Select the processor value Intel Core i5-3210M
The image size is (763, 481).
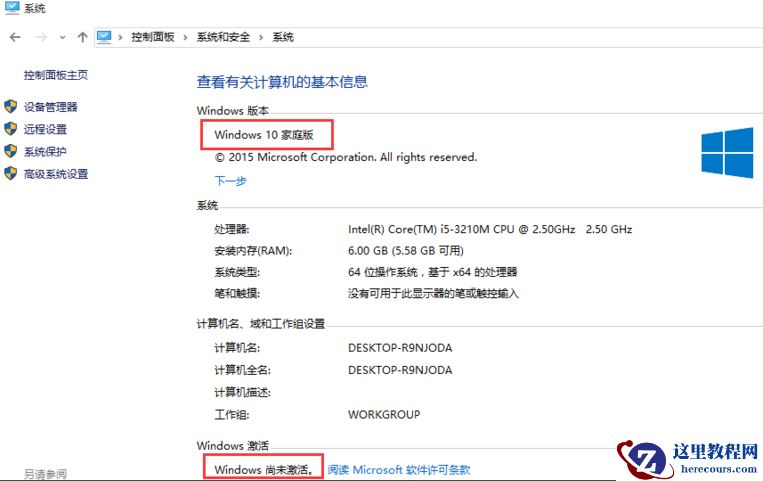[x=490, y=229]
